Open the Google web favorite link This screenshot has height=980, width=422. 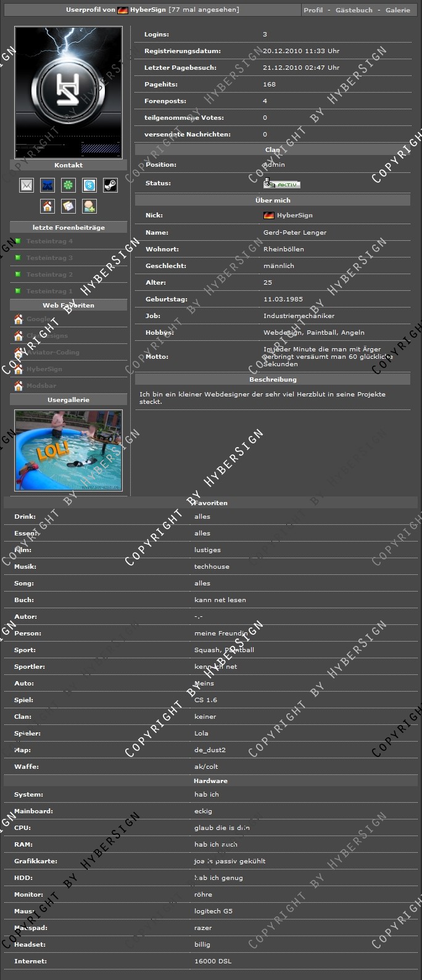pyautogui.click(x=38, y=319)
